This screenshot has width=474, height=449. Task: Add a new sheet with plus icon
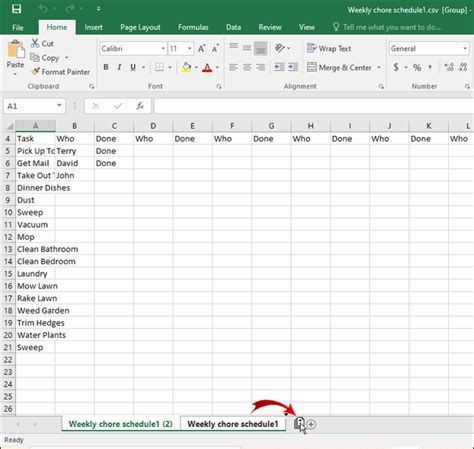point(311,424)
